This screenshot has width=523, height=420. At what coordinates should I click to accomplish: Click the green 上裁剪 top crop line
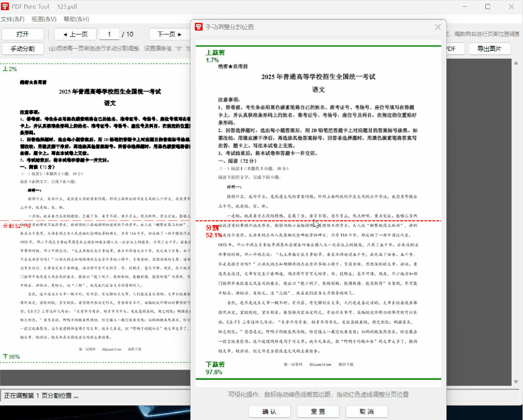[x=318, y=46]
